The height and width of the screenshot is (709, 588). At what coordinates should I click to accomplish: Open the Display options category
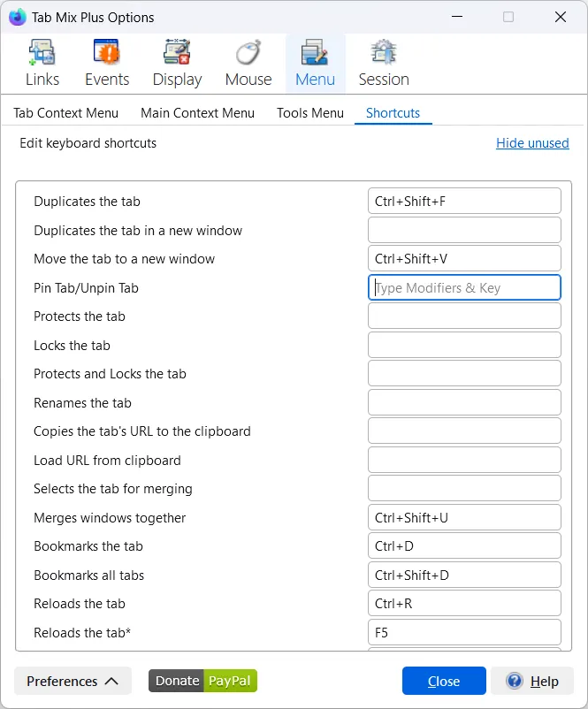177,64
